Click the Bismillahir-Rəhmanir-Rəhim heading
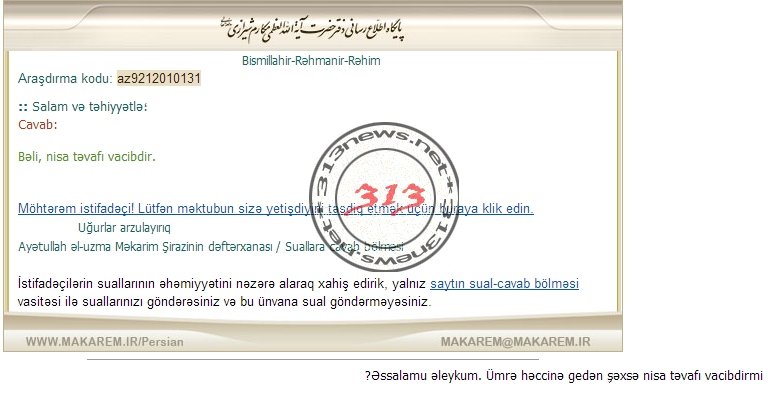The height and width of the screenshot is (394, 768). (311, 61)
